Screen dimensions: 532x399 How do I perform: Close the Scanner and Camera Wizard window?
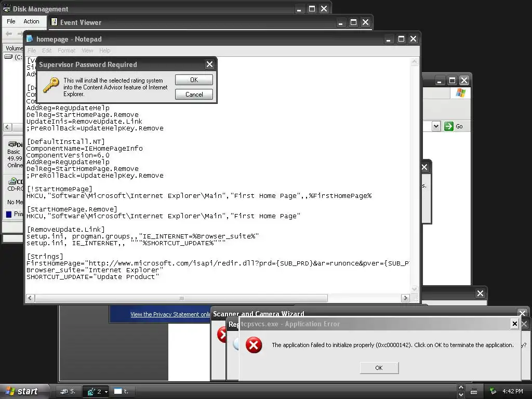tap(522, 313)
